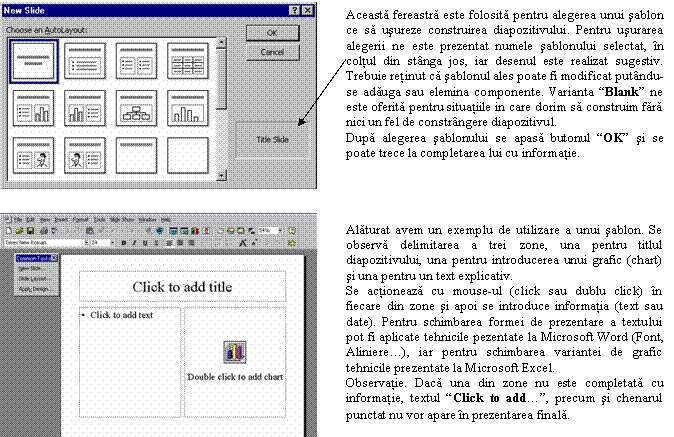The image size is (674, 437).
Task: Expand the zoom percentage dropdown
Action: pos(281,230)
